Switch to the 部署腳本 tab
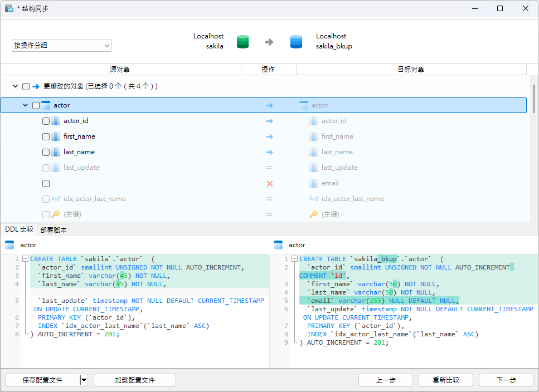The width and height of the screenshot is (539, 392). pyautogui.click(x=54, y=229)
